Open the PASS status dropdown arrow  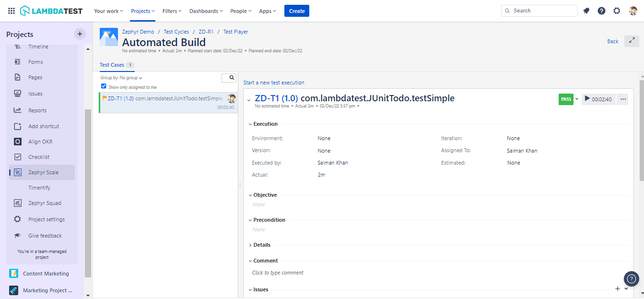pos(576,99)
